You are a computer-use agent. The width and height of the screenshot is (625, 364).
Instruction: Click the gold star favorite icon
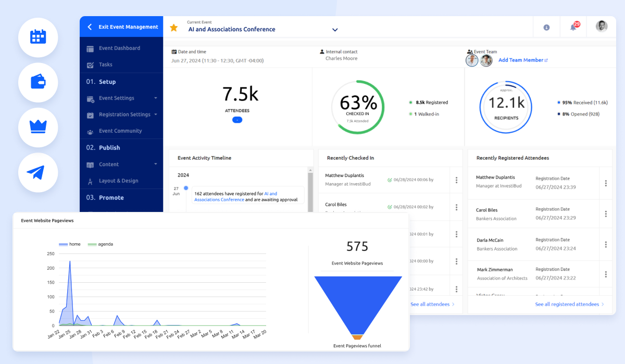point(174,28)
